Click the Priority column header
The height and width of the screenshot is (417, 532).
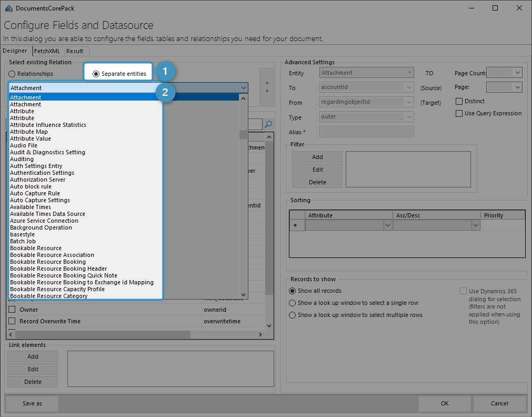pos(503,215)
